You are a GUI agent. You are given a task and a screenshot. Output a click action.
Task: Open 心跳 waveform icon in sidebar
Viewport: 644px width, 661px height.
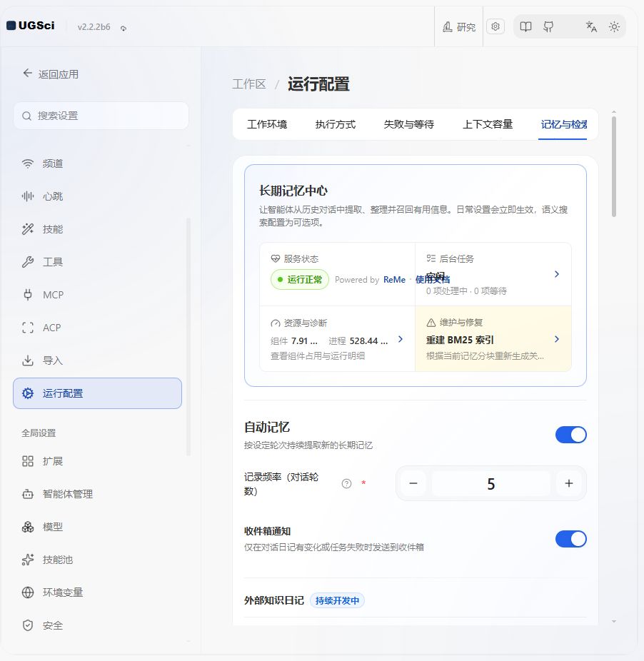pos(27,196)
